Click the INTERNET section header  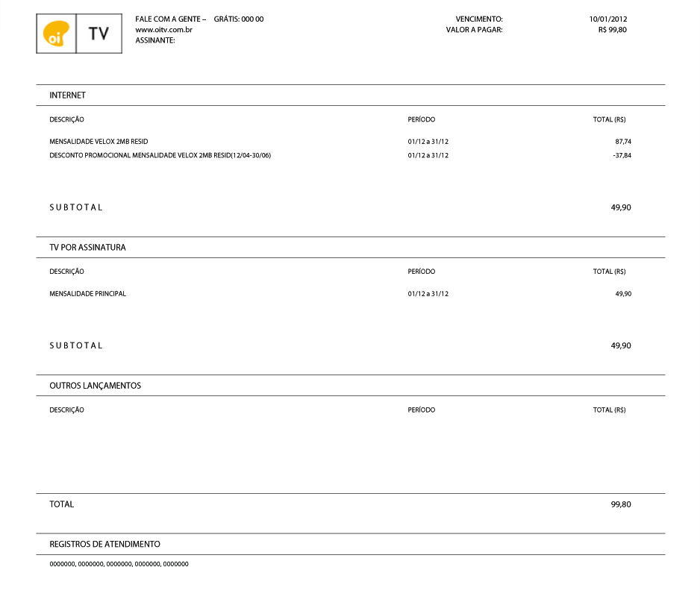point(67,95)
